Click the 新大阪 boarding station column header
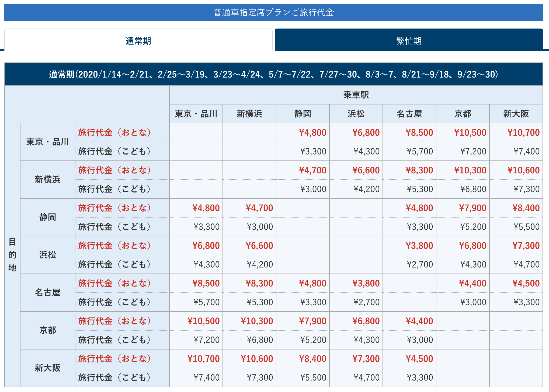The height and width of the screenshot is (392, 549). tap(516, 114)
